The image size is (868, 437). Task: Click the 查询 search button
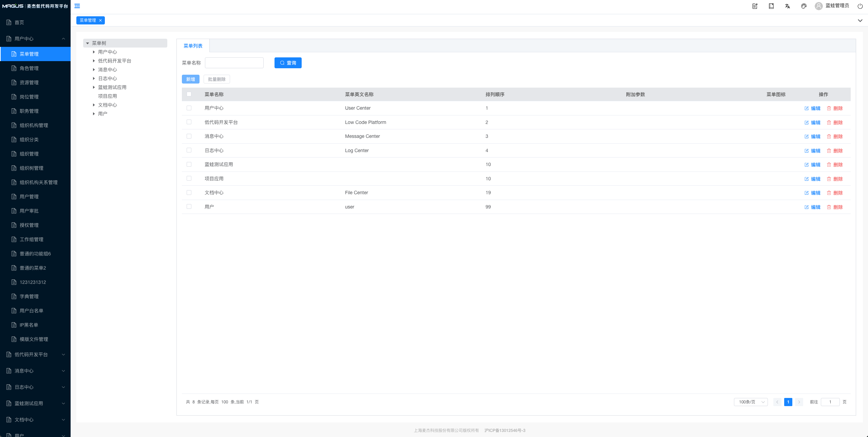point(288,63)
